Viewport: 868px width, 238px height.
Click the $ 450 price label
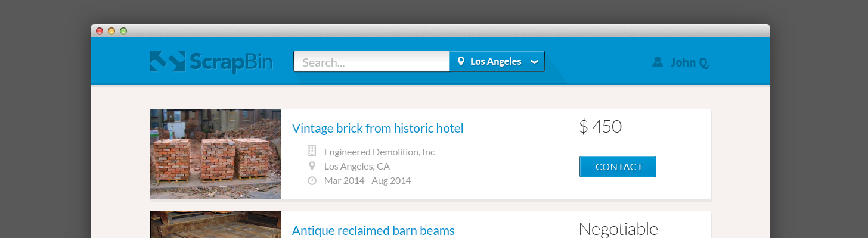tap(600, 127)
